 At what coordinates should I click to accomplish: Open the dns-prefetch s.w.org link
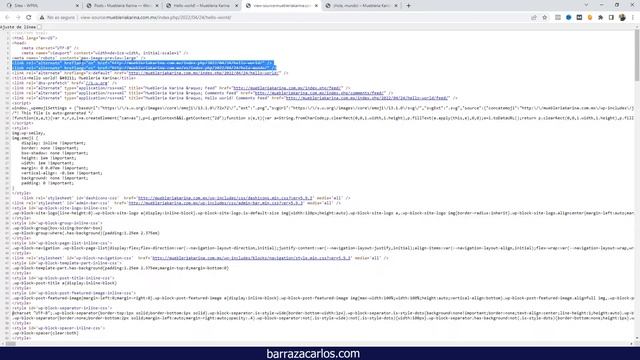click(97, 83)
